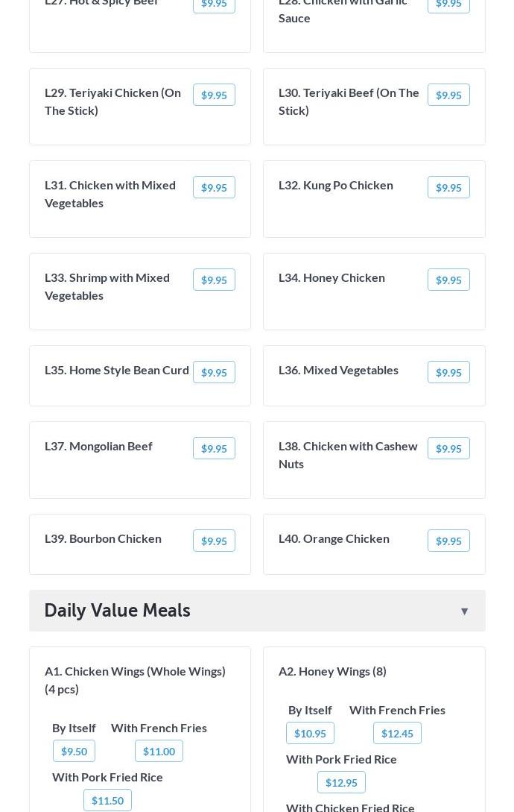This screenshot has height=812, width=514.
Task: Add Orange Chicken at $9.95
Action: click(x=448, y=541)
